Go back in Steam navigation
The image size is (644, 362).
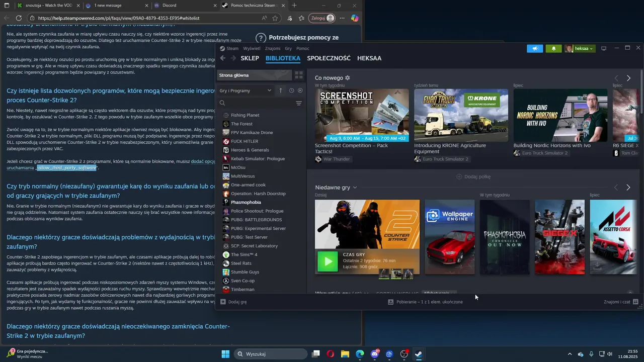[x=223, y=58]
